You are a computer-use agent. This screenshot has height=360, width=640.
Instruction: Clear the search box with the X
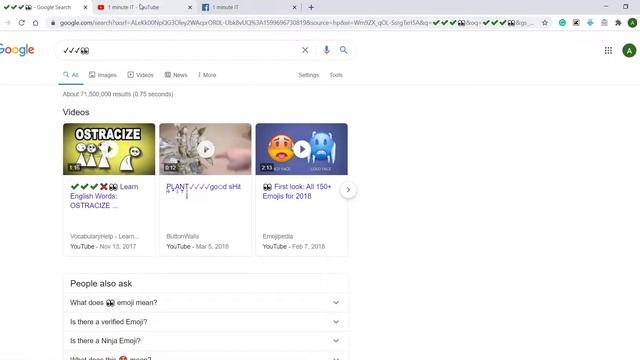click(305, 50)
